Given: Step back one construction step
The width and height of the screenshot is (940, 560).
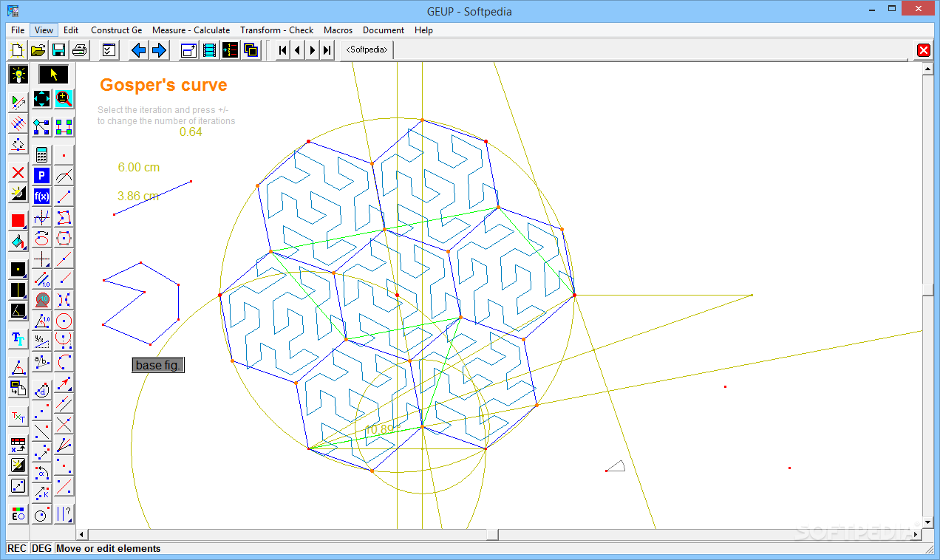Looking at the screenshot, I should [298, 50].
